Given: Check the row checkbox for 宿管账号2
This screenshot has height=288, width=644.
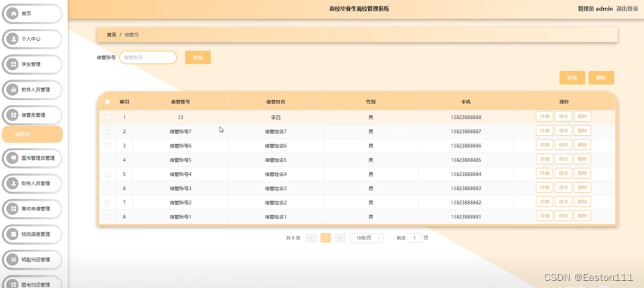Looking at the screenshot, I should [108, 203].
